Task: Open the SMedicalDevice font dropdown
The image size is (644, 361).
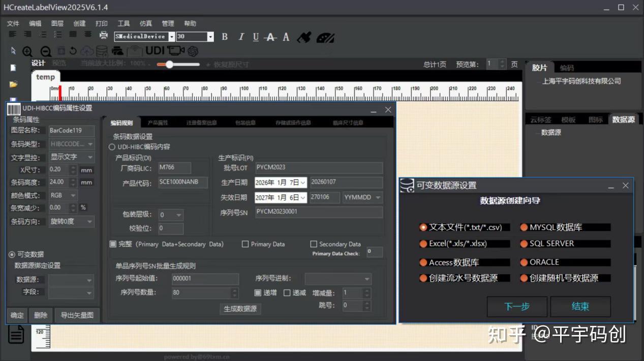Action: point(172,37)
